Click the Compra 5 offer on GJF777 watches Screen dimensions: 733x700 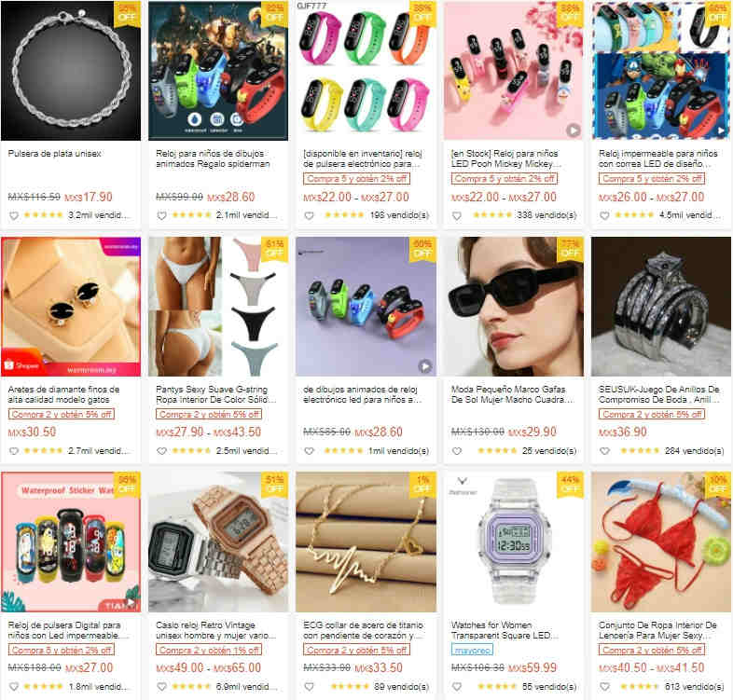click(356, 179)
